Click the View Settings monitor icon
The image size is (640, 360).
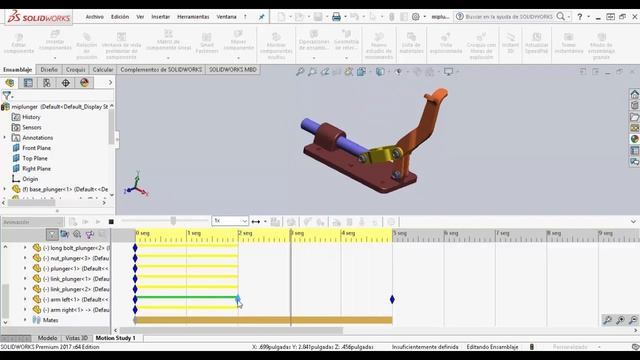(x=449, y=72)
